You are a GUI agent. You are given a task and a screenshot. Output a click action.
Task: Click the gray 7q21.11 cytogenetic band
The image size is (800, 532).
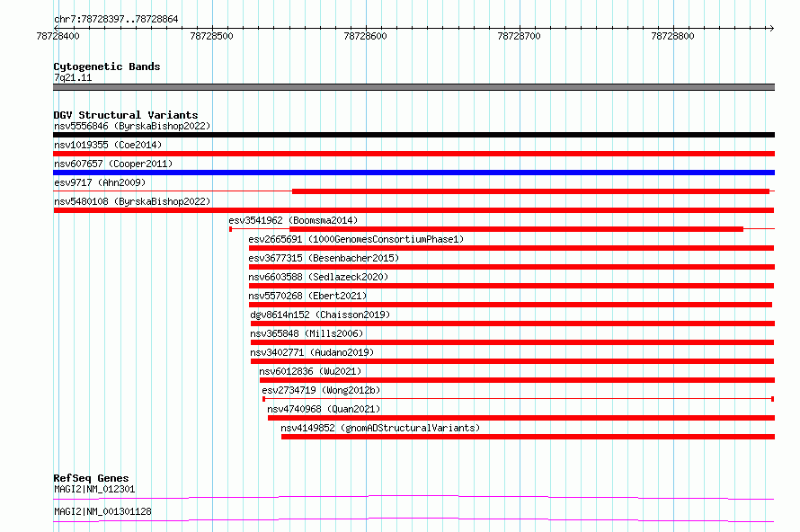click(x=413, y=87)
